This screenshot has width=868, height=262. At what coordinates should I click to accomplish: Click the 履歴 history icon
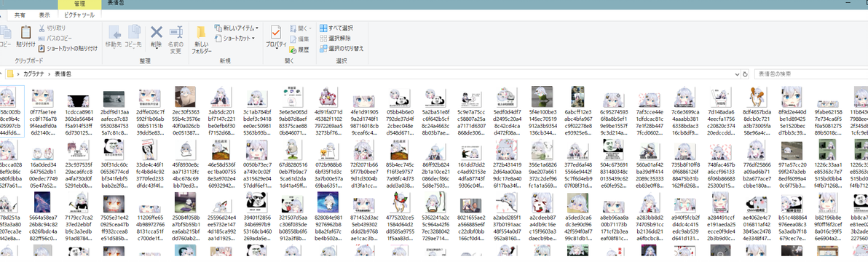(292, 49)
